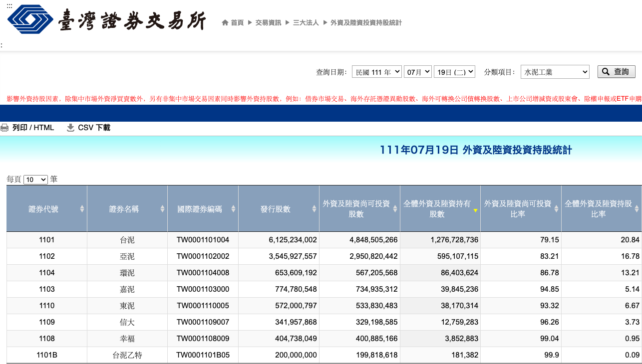This screenshot has width=642, height=364.
Task: Sort by 外資及陸資尚可投資比率 column arrows
Action: [x=556, y=209]
